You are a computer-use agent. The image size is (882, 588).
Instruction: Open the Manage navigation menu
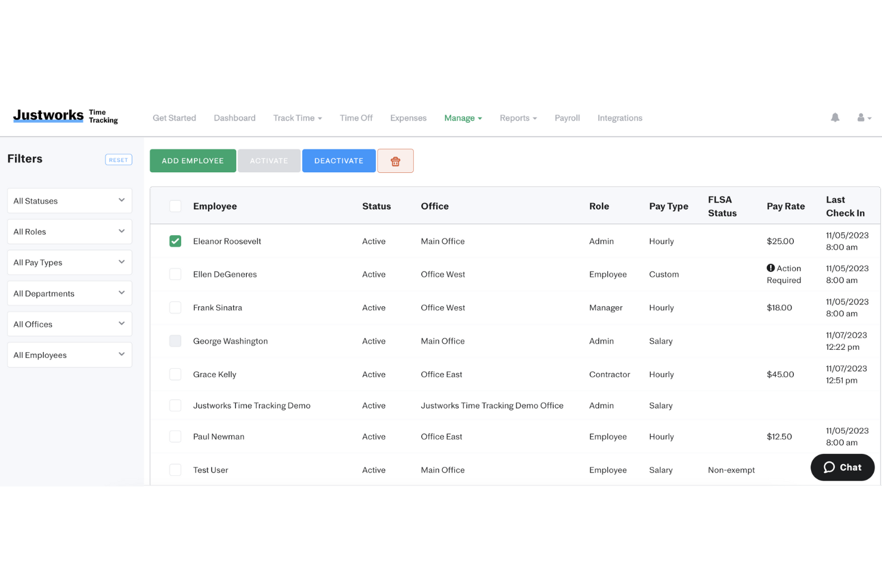(462, 118)
